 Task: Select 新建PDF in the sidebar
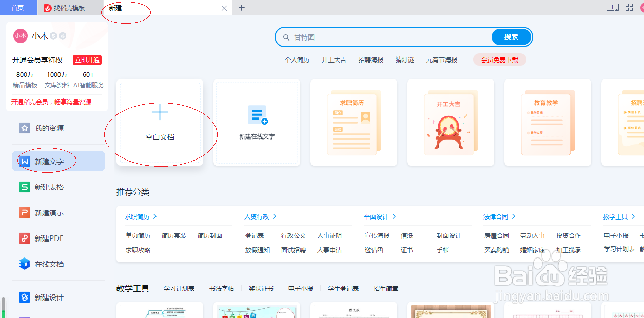coord(58,239)
